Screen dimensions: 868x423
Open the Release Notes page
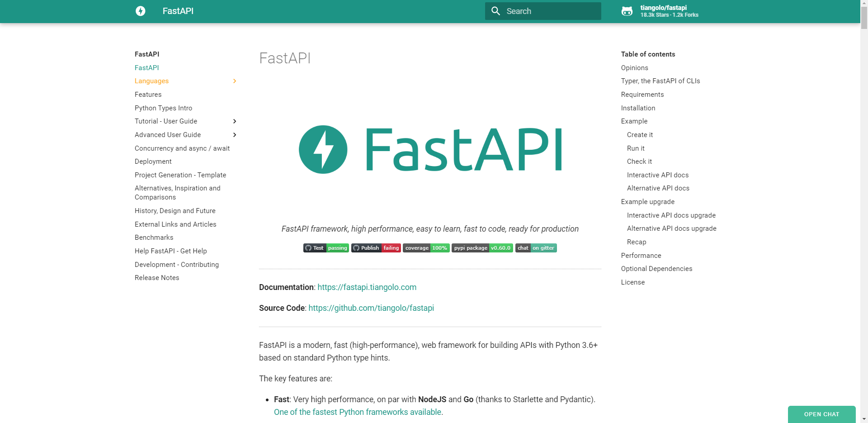click(x=157, y=278)
